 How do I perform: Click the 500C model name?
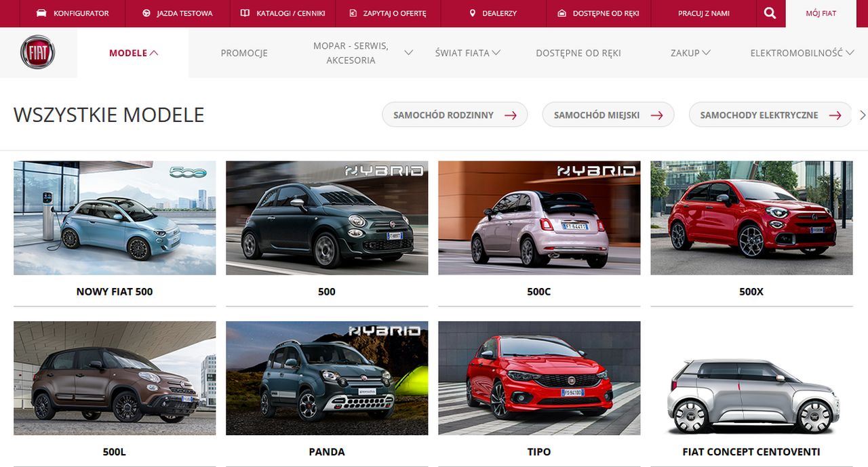point(539,291)
